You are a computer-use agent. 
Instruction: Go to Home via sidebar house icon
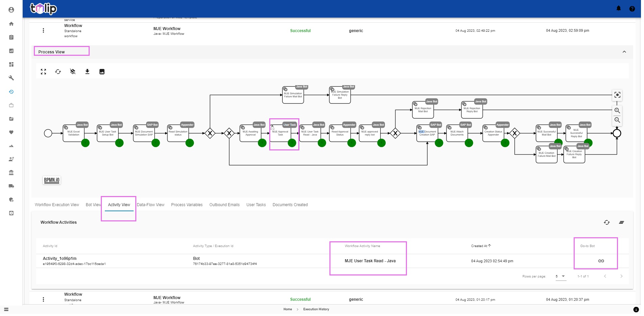pos(11,24)
